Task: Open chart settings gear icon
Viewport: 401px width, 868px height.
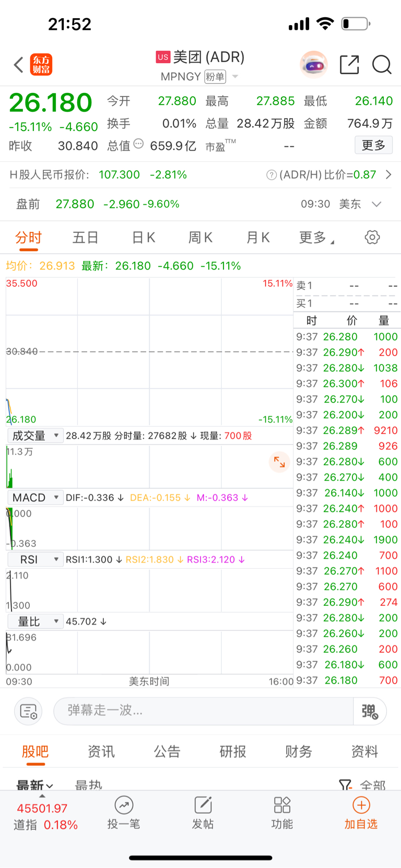Action: pos(372,238)
